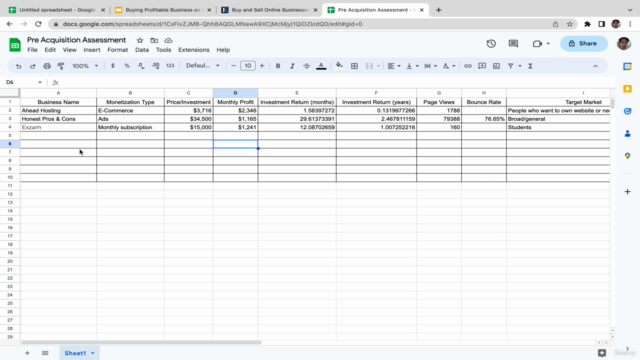Open Google Calendar side panel icon
640x360 pixels.
[x=627, y=67]
